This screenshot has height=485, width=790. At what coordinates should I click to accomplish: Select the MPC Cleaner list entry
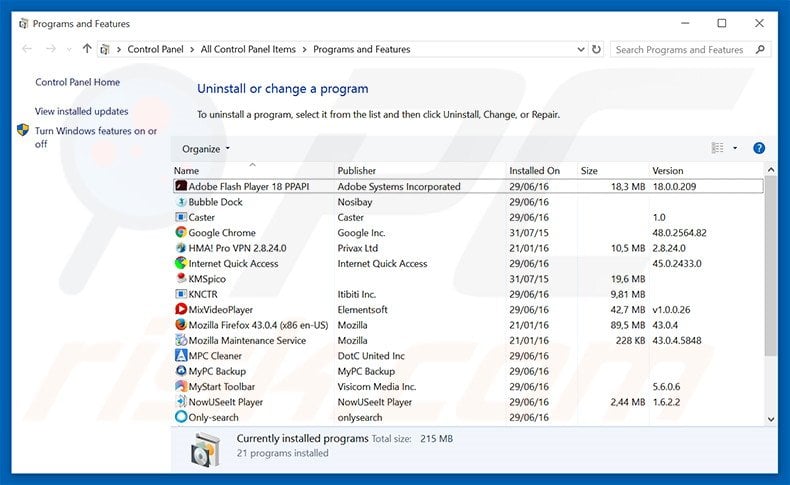tap(215, 356)
